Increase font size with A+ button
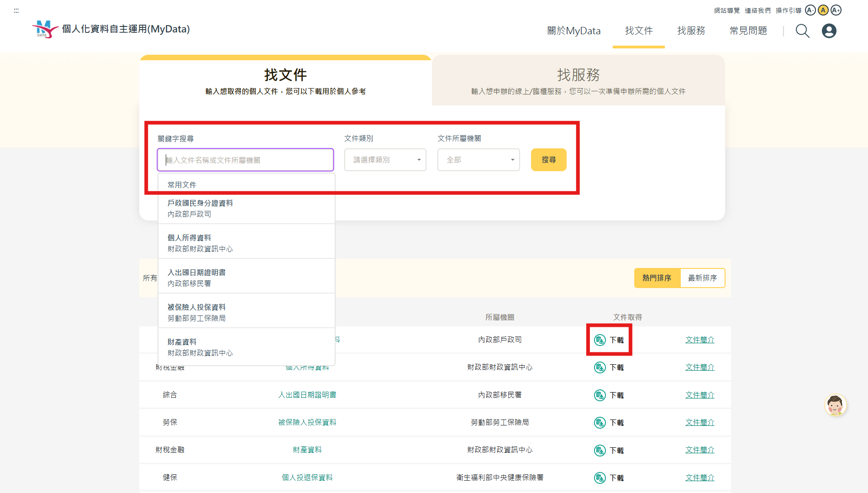 click(836, 10)
